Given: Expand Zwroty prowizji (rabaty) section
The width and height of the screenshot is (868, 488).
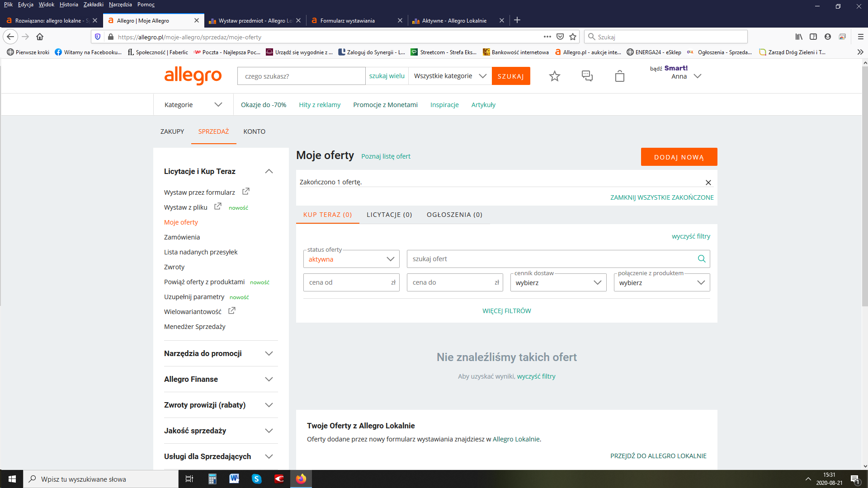Looking at the screenshot, I should click(269, 405).
